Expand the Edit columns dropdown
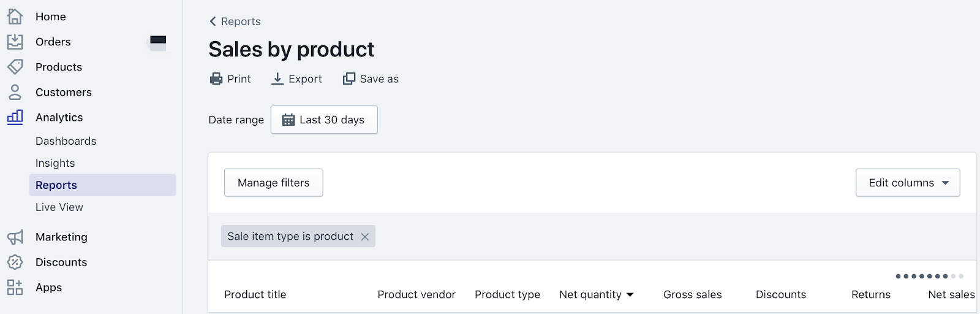 point(908,183)
